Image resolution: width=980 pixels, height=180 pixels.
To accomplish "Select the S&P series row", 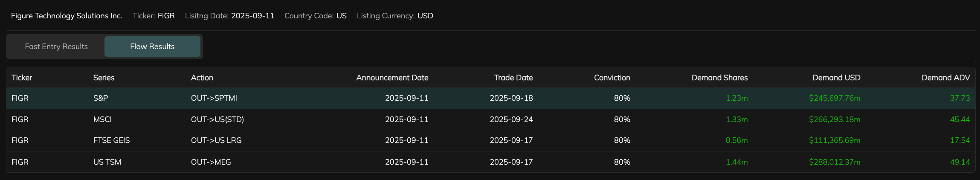I will pos(101,98).
